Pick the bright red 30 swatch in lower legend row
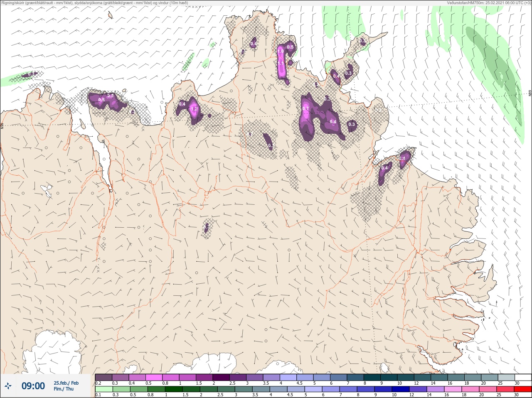The width and height of the screenshot is (532, 398). tap(523, 389)
